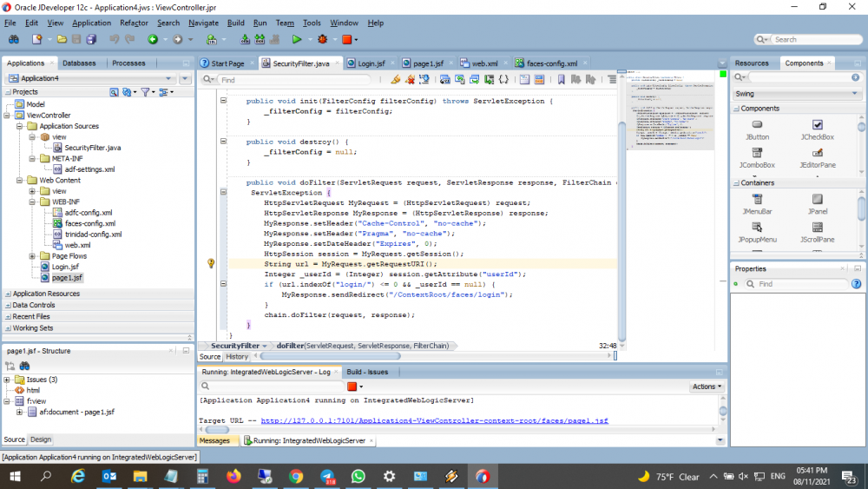The image size is (868, 489).
Task: Click the curly braces code block icon
Action: coord(503,80)
